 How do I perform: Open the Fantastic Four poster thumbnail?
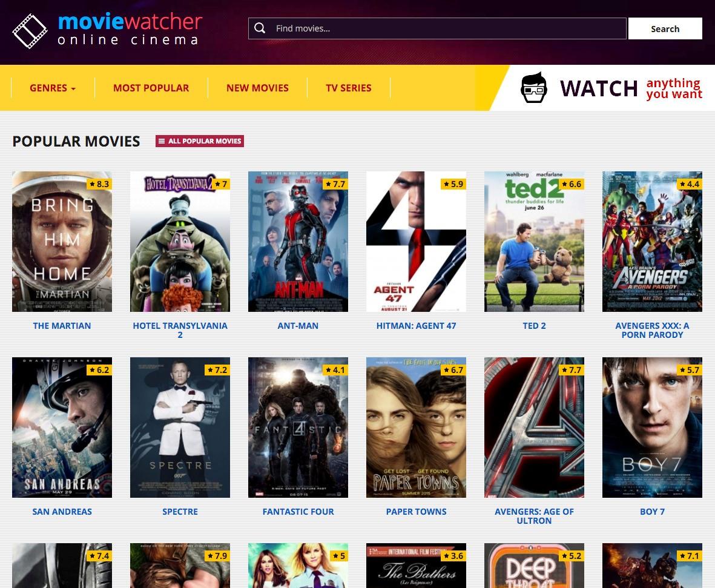coord(298,428)
